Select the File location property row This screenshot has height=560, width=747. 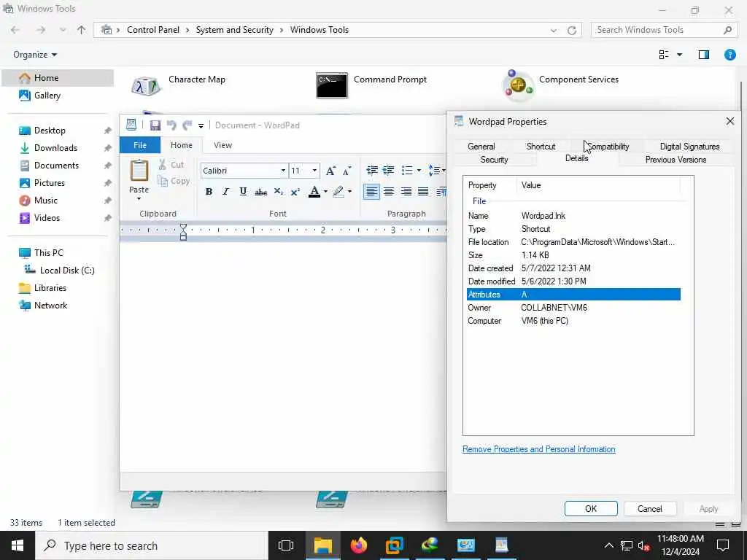point(573,242)
